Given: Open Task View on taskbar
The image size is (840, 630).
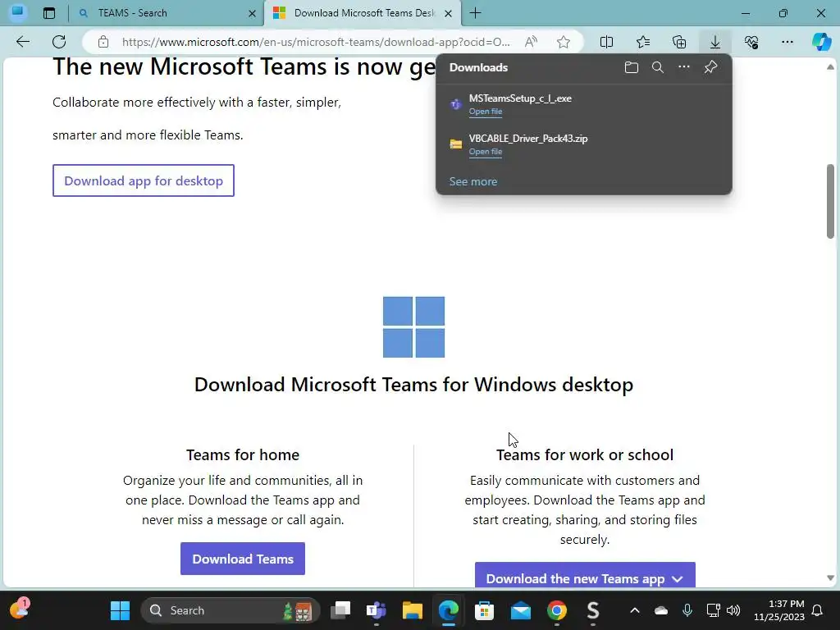Looking at the screenshot, I should [x=340, y=610].
